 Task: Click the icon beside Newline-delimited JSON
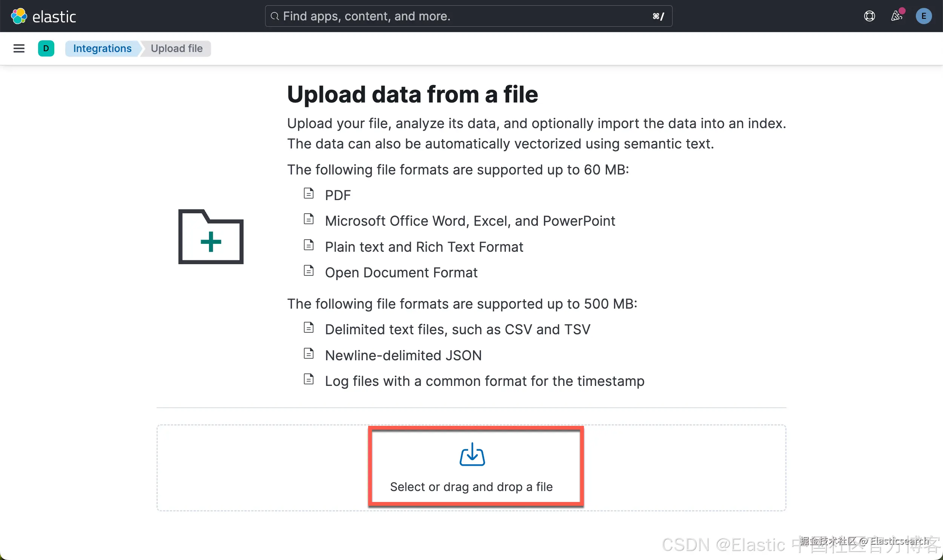309,353
